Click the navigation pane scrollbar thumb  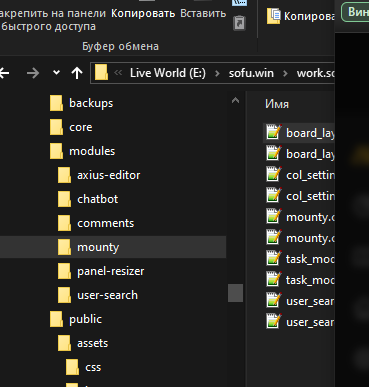(x=235, y=293)
